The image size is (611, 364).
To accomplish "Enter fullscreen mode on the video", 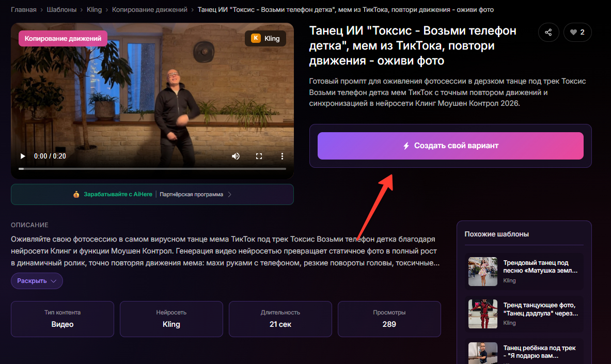I will tap(259, 155).
